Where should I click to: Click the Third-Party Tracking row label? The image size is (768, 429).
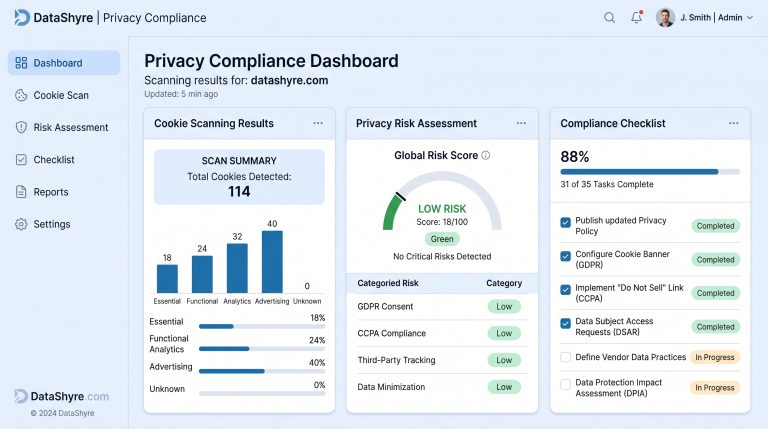point(396,360)
